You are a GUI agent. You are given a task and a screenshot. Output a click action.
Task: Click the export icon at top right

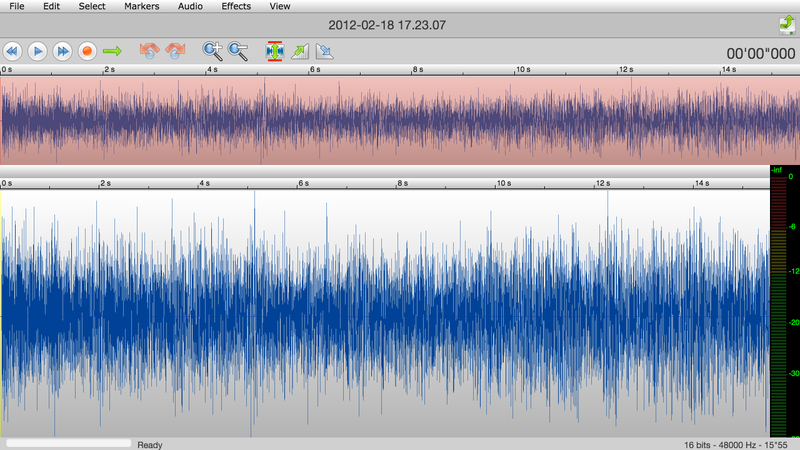[787, 25]
